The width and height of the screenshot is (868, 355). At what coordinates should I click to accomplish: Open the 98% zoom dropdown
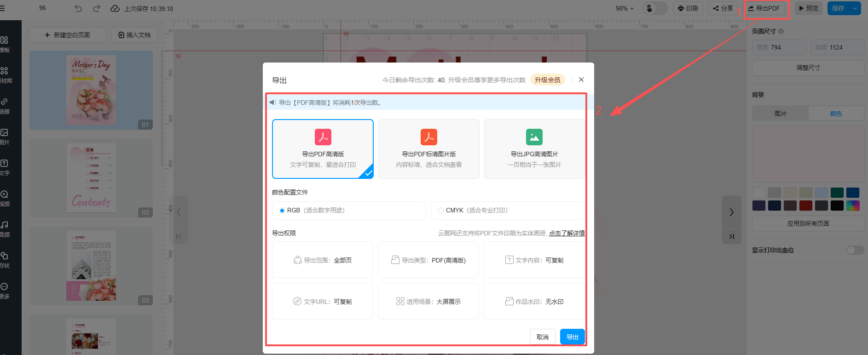click(625, 8)
